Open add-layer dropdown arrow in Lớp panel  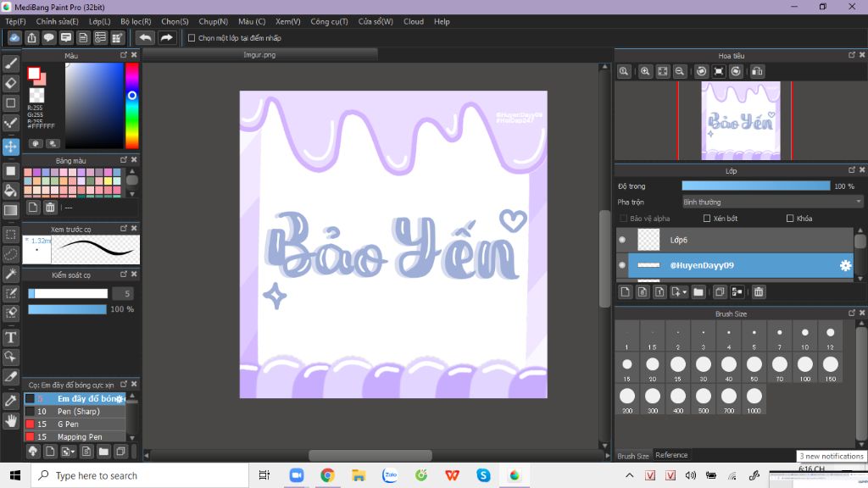click(x=685, y=292)
